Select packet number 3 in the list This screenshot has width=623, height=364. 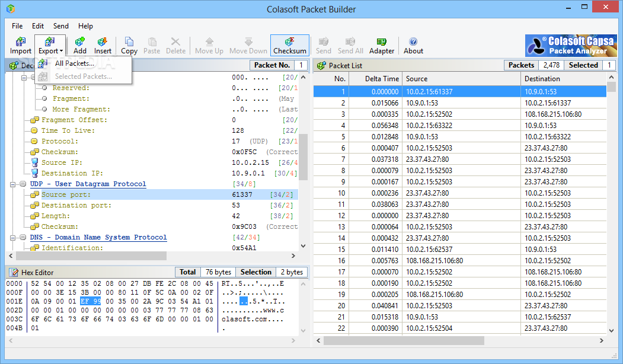(460, 114)
